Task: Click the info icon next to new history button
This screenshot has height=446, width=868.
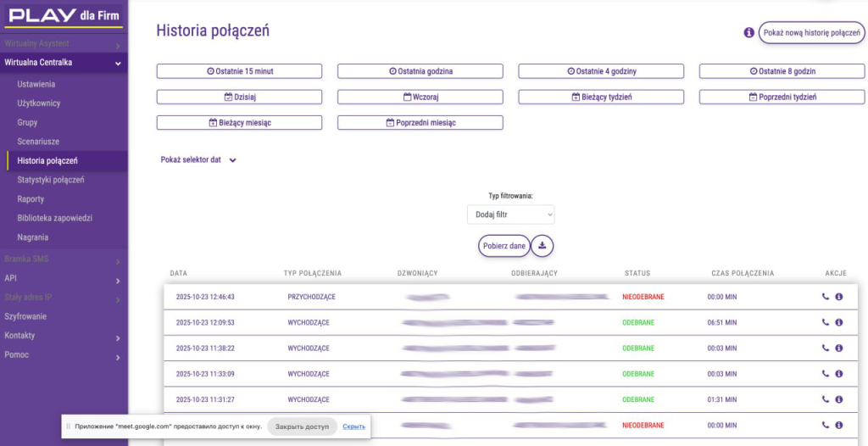Action: [748, 33]
